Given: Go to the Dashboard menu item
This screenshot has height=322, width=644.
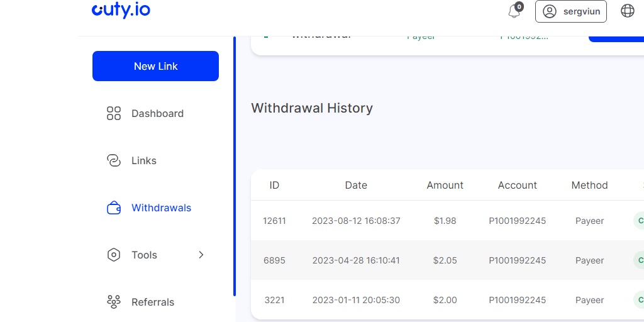Looking at the screenshot, I should point(157,114).
